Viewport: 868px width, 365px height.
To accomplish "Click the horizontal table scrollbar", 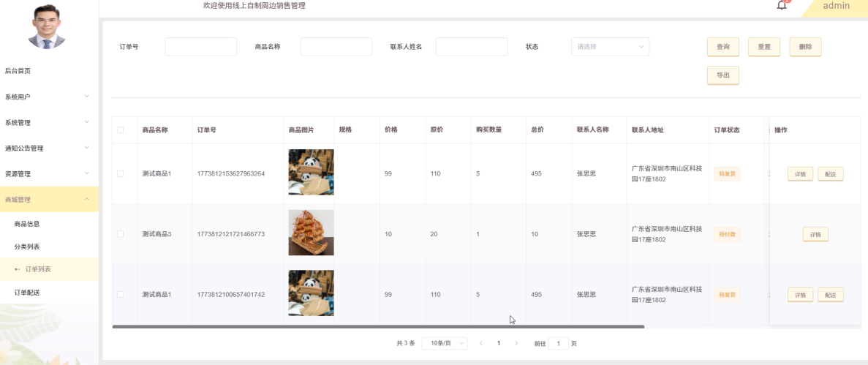I will tap(378, 327).
